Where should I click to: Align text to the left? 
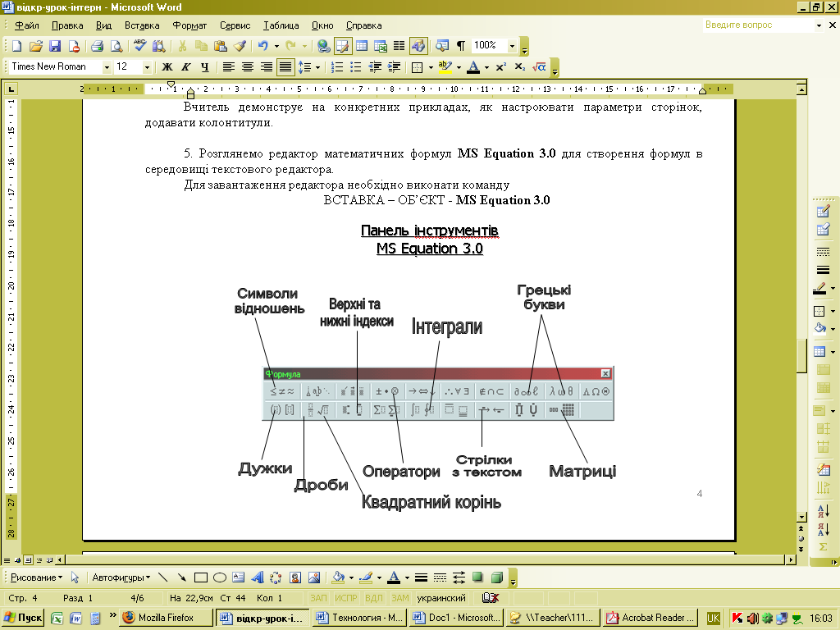[x=228, y=67]
